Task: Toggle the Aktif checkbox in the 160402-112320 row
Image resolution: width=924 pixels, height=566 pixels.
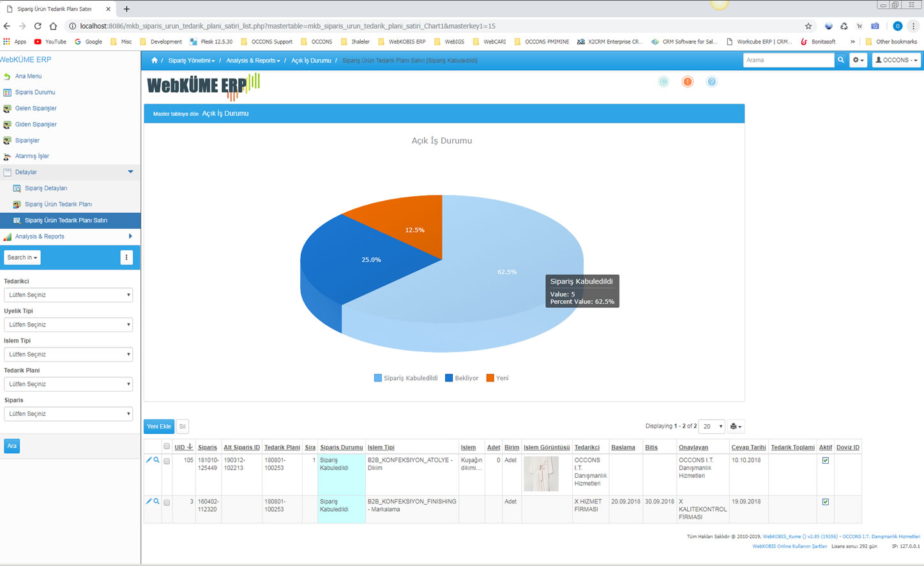Action: (826, 502)
